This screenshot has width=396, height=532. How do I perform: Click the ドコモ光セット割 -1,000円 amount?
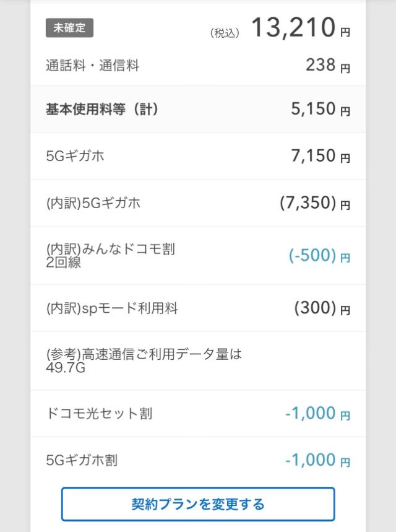coord(317,413)
